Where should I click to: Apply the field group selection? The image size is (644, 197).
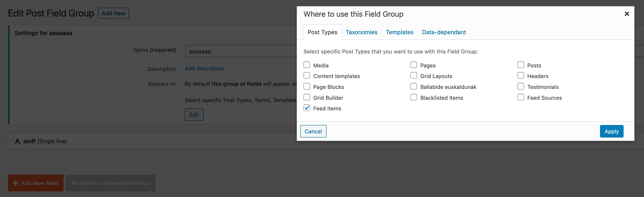[611, 131]
